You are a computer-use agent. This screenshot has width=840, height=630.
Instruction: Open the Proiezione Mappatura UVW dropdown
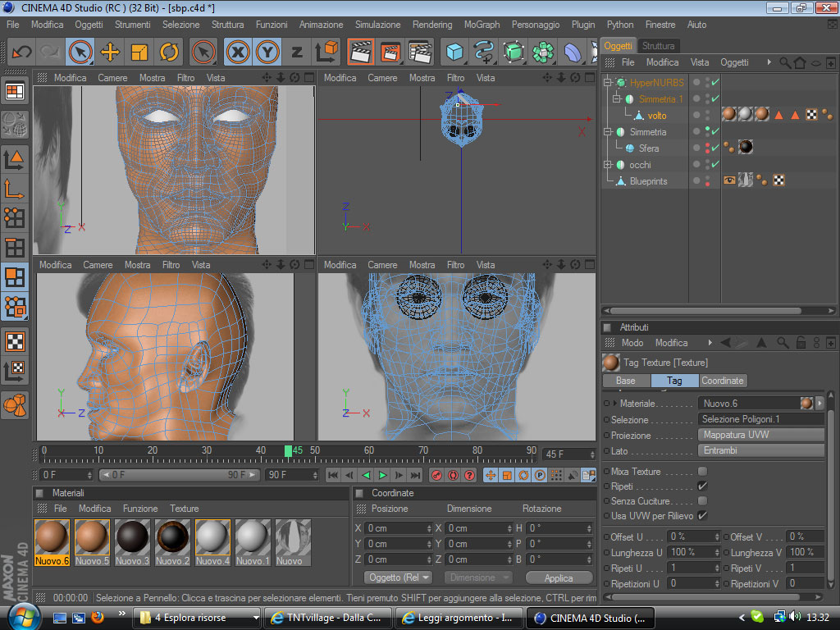tap(760, 435)
